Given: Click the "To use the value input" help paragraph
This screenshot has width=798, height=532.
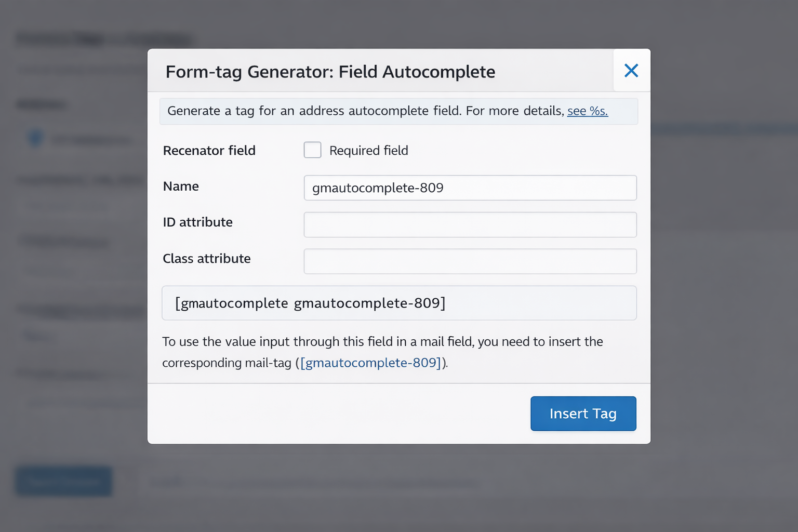Looking at the screenshot, I should point(382,342).
